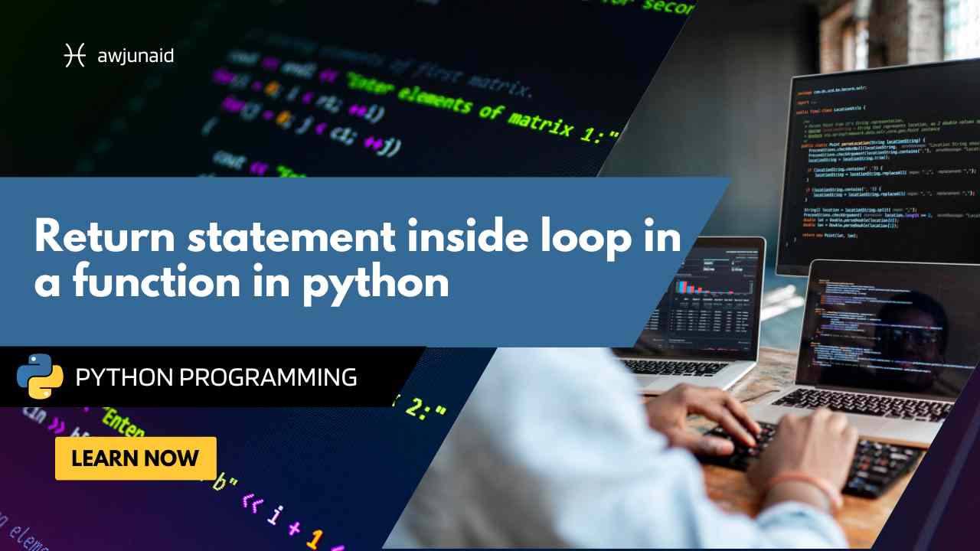Click the awjunaid brand symbol icon
Screen dimensions: 980x551
(75, 56)
